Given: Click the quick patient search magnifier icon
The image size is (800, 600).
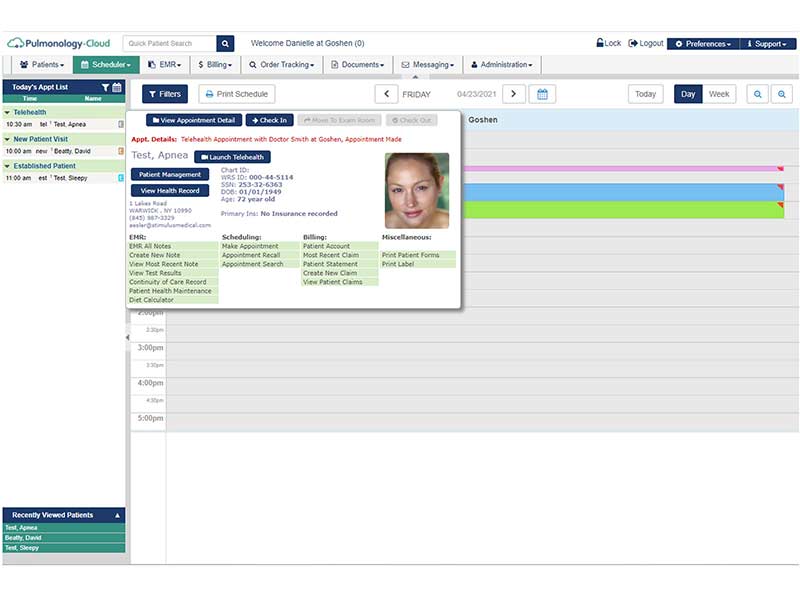Looking at the screenshot, I should pos(225,44).
